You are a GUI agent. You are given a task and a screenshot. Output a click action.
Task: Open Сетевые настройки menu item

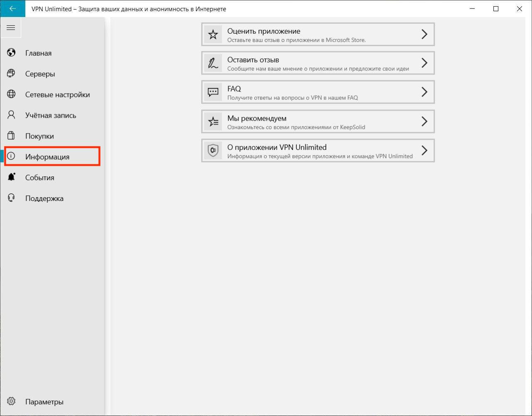coord(57,94)
